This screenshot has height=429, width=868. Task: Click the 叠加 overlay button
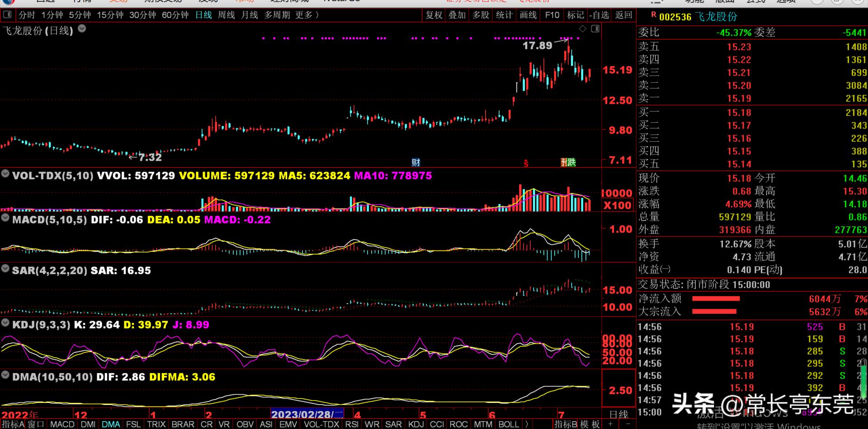[457, 15]
